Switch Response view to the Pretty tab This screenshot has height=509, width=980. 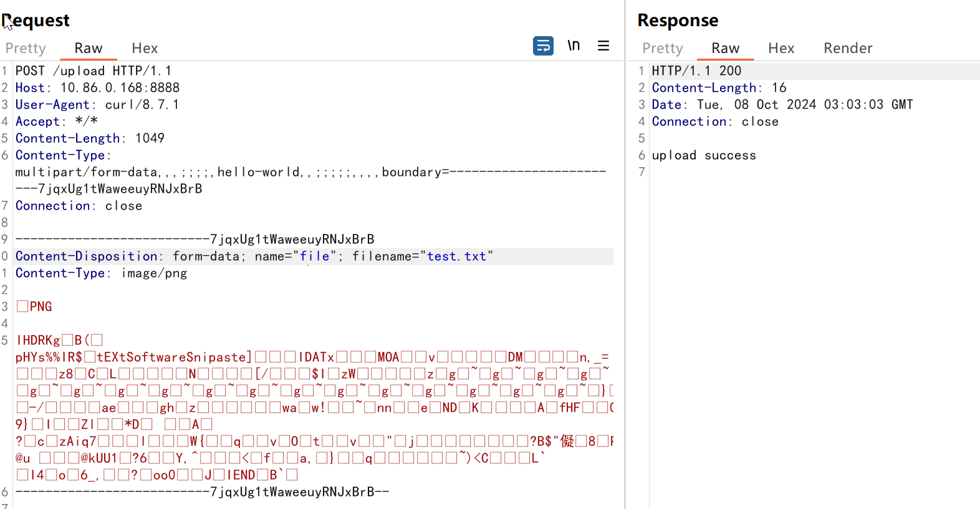tap(662, 48)
